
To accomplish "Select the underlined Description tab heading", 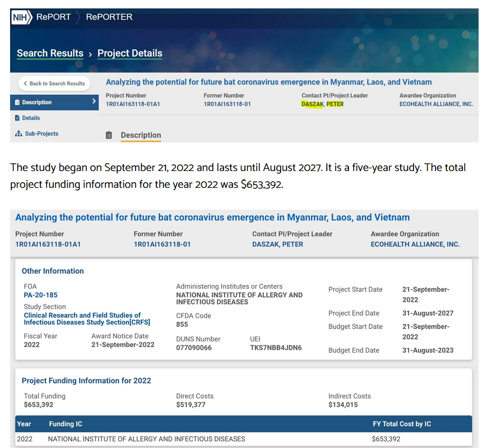I will 141,135.
